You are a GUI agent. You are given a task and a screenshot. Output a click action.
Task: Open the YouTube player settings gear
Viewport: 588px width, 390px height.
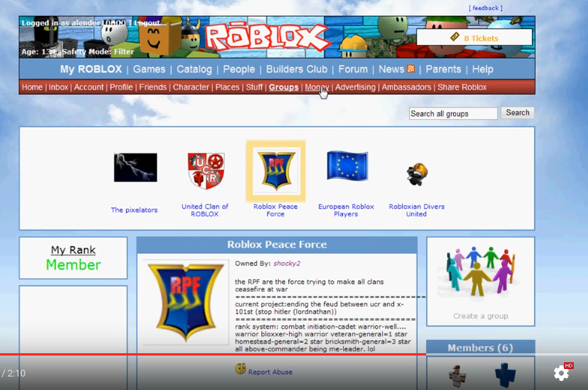(561, 373)
